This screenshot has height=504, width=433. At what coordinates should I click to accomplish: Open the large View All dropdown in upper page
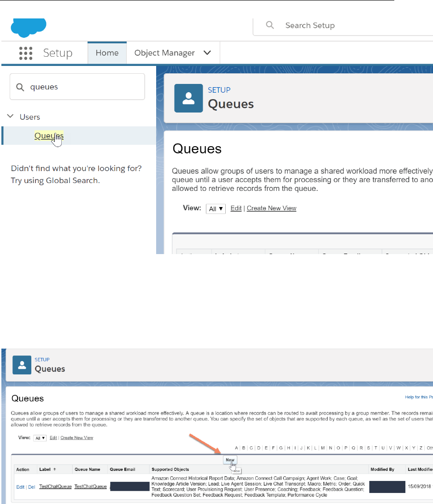216,208
